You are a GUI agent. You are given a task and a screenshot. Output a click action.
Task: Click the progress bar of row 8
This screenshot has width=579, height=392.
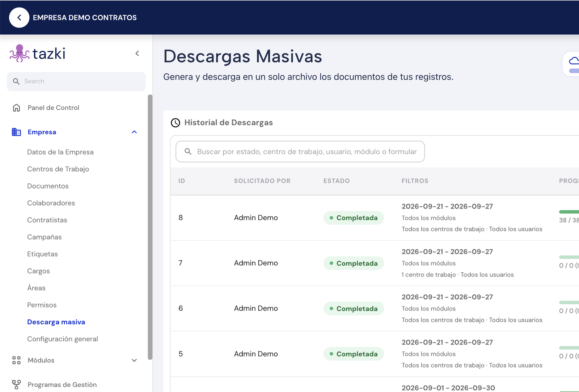569,212
